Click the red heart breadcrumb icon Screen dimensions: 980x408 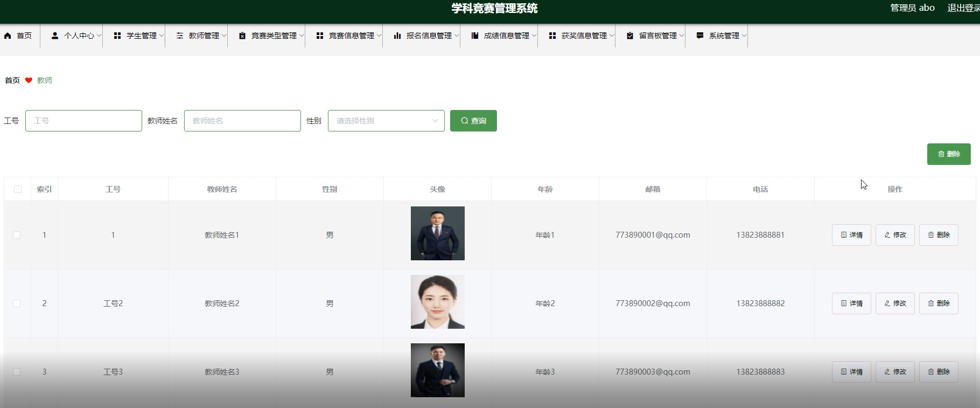(x=29, y=80)
